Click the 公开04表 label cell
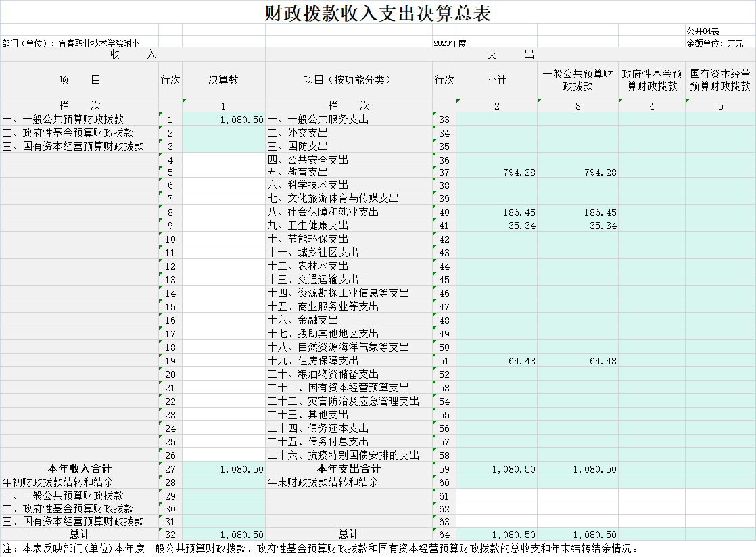The height and width of the screenshot is (557, 756). pyautogui.click(x=703, y=31)
